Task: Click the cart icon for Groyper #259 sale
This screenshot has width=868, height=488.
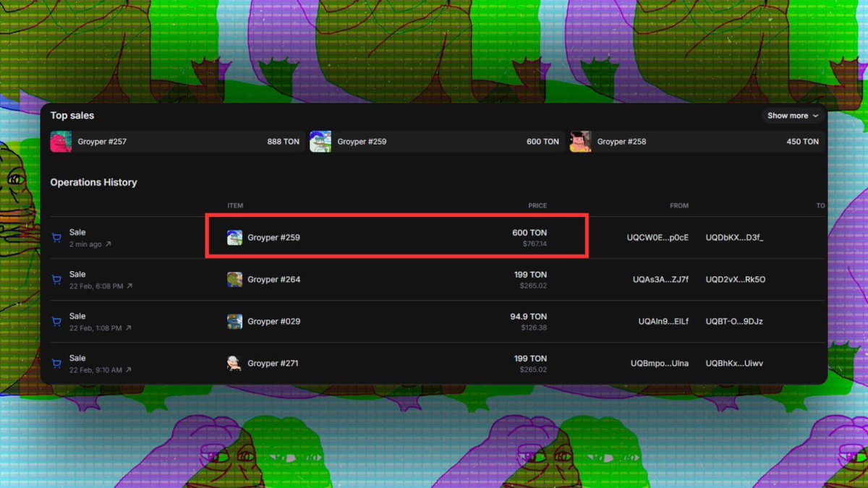Action: 56,238
